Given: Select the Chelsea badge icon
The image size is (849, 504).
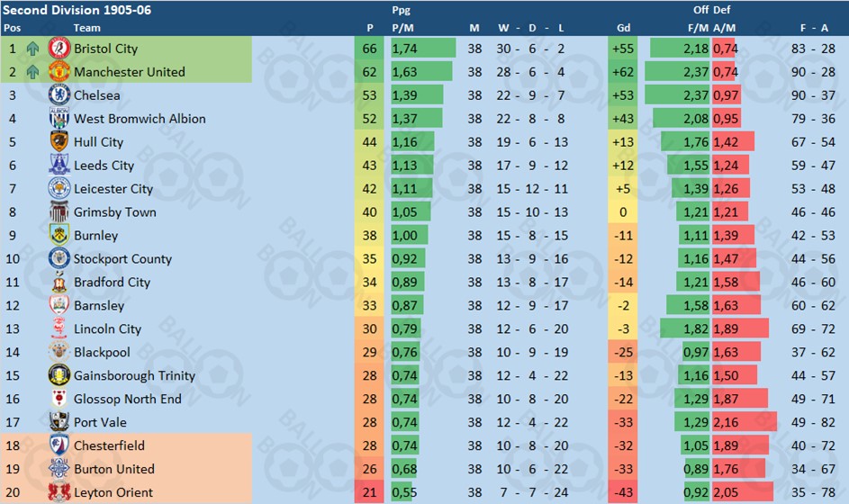Looking at the screenshot, I should (59, 94).
